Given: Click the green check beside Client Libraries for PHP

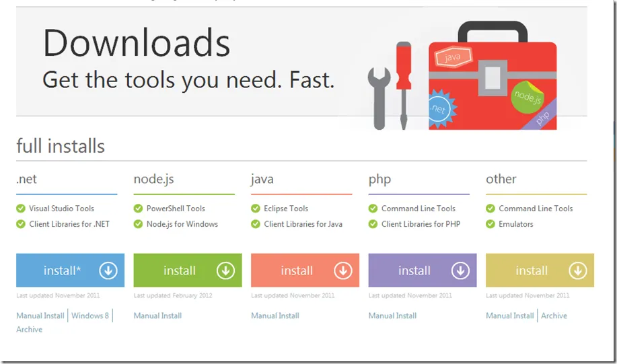Looking at the screenshot, I should point(373,224).
